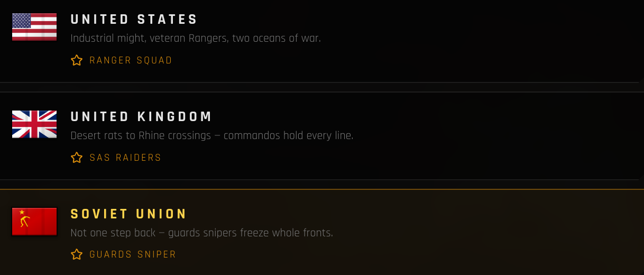Click the 'Desert rats to Rhine crossings' description
Image resolution: width=644 pixels, height=275 pixels.
[x=212, y=136]
